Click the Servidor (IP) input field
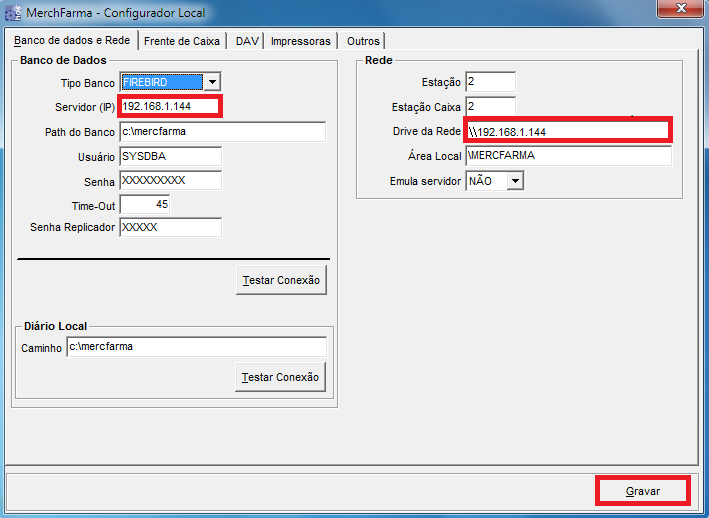This screenshot has height=518, width=709. pyautogui.click(x=170, y=107)
